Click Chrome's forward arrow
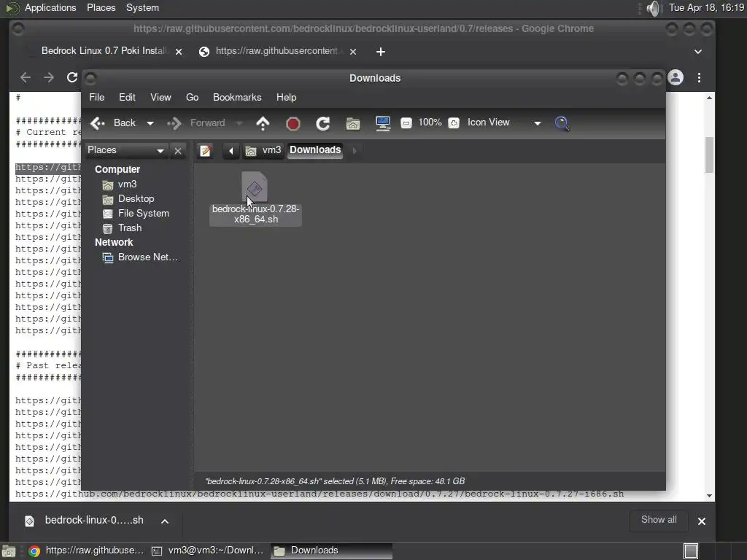Viewport: 747px width, 560px height. click(x=49, y=77)
